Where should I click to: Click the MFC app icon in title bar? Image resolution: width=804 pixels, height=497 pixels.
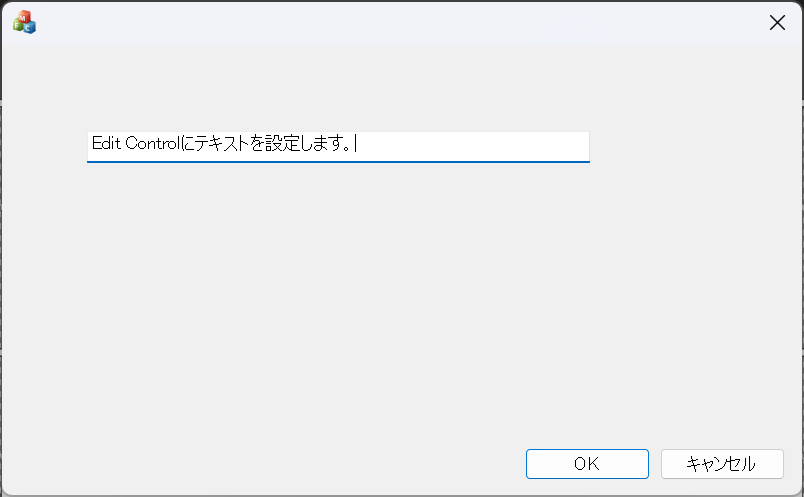point(24,22)
